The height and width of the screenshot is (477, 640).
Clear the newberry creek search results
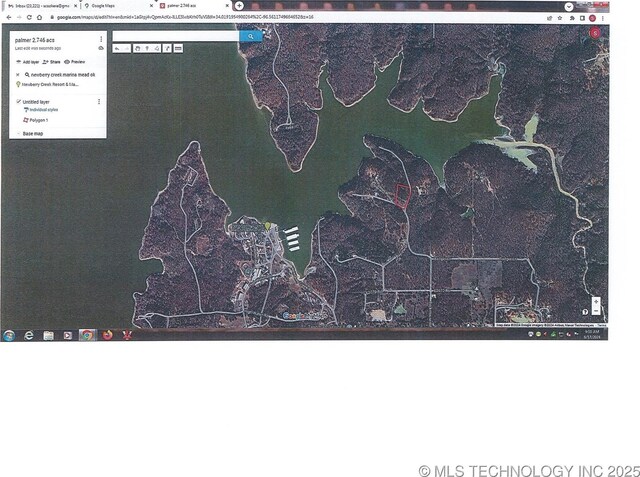coord(18,75)
